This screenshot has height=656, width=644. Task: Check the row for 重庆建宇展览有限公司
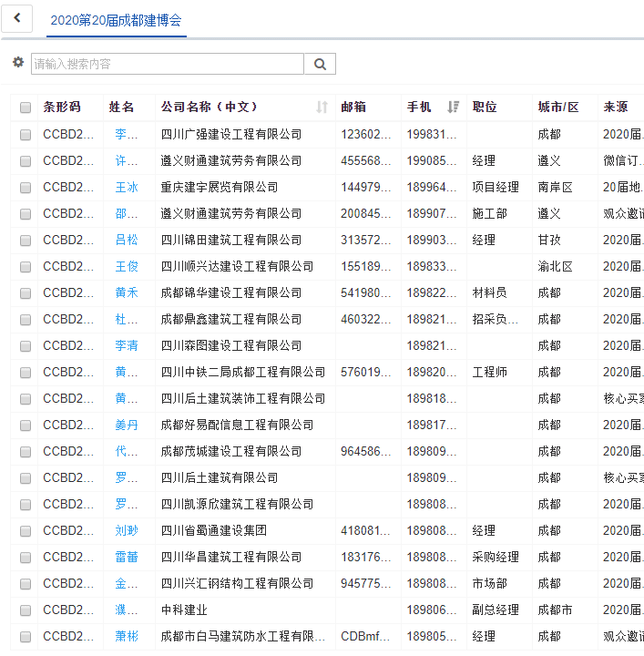click(x=26, y=188)
